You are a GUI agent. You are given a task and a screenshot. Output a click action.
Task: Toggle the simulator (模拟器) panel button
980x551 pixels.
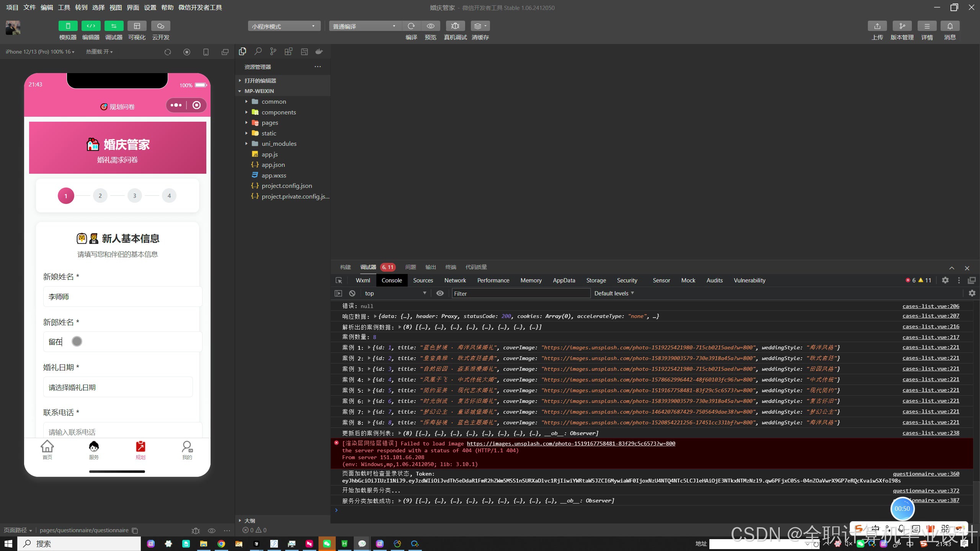pos(68,26)
